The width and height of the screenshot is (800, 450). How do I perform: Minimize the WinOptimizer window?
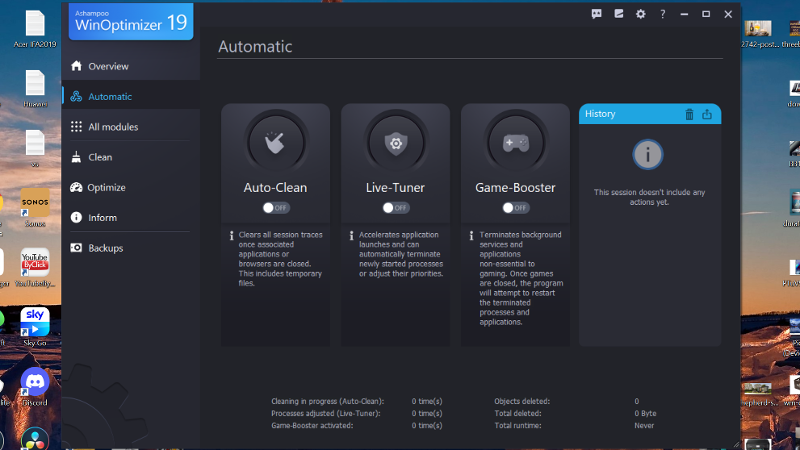click(684, 14)
